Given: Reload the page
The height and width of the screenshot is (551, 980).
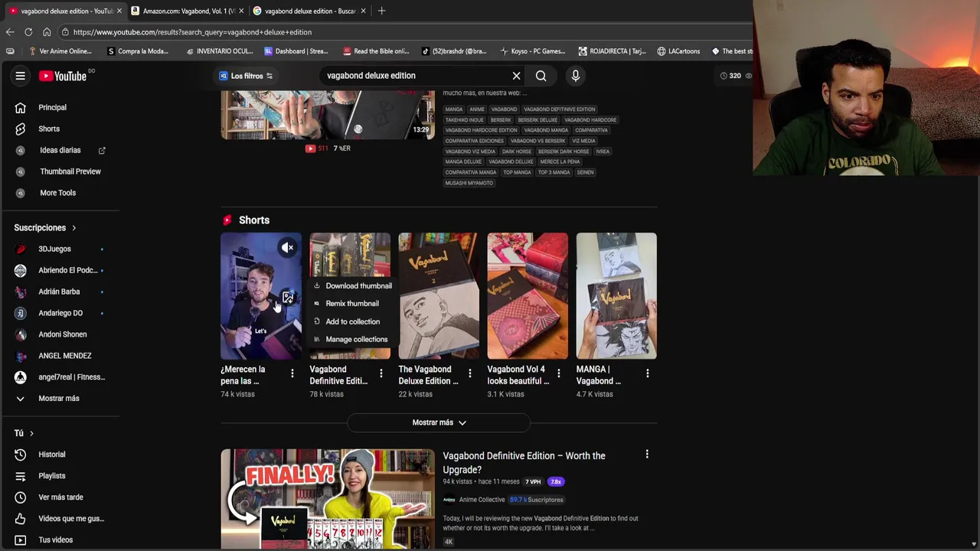Looking at the screenshot, I should click(28, 32).
